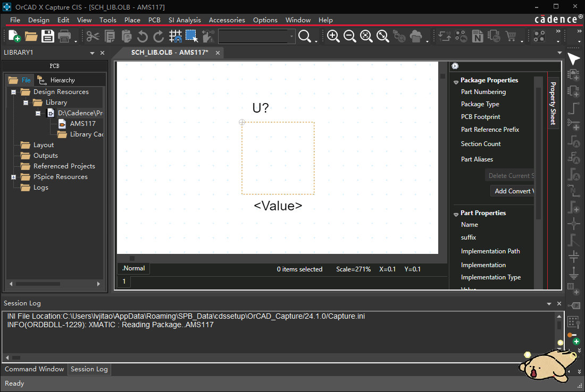Click the search magnifier icon
The image size is (585, 392).
click(304, 36)
